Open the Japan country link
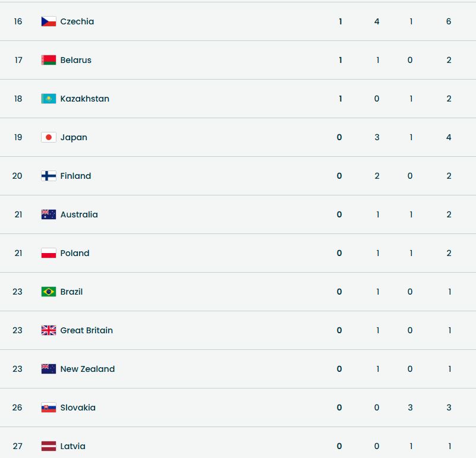Viewport: 476px width, 458px height. [x=74, y=137]
